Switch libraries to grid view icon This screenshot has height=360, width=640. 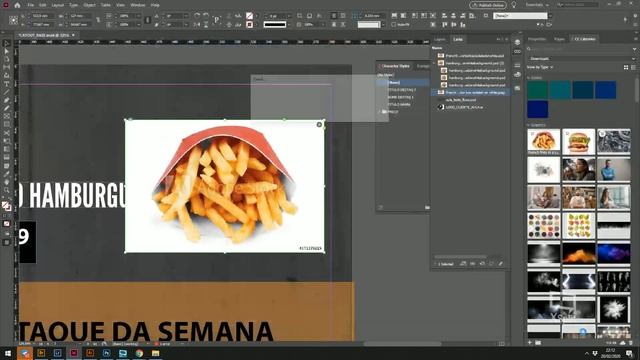click(x=626, y=67)
